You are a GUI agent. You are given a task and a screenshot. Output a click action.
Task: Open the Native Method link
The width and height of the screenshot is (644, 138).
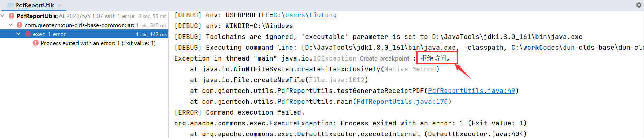point(410,69)
